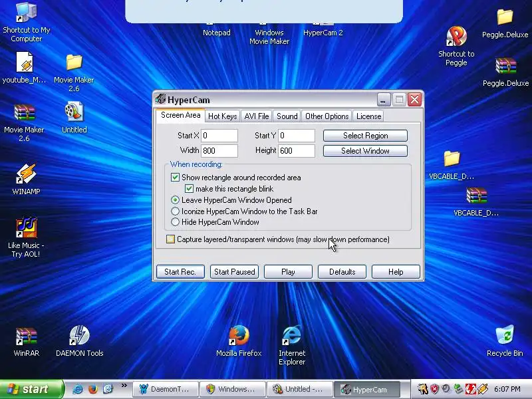Uncheck make this rectangle blink

(189, 189)
